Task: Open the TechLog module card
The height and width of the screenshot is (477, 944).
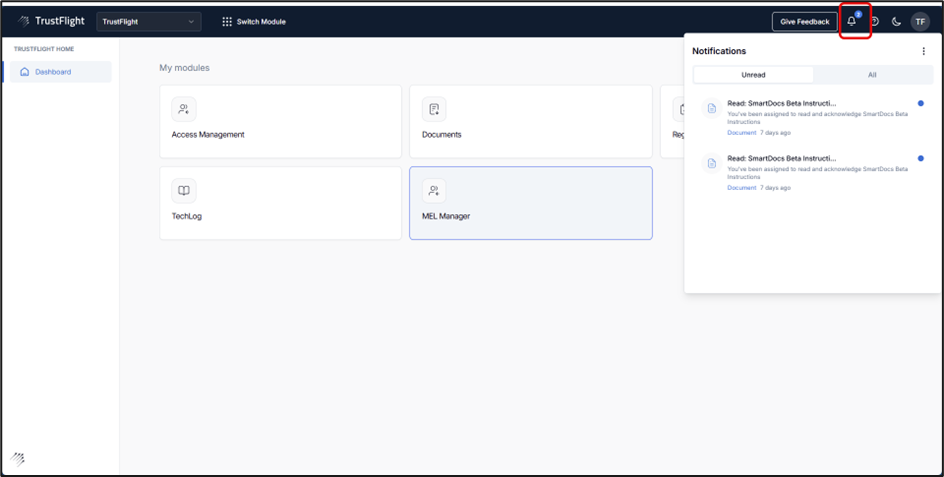Action: click(280, 203)
